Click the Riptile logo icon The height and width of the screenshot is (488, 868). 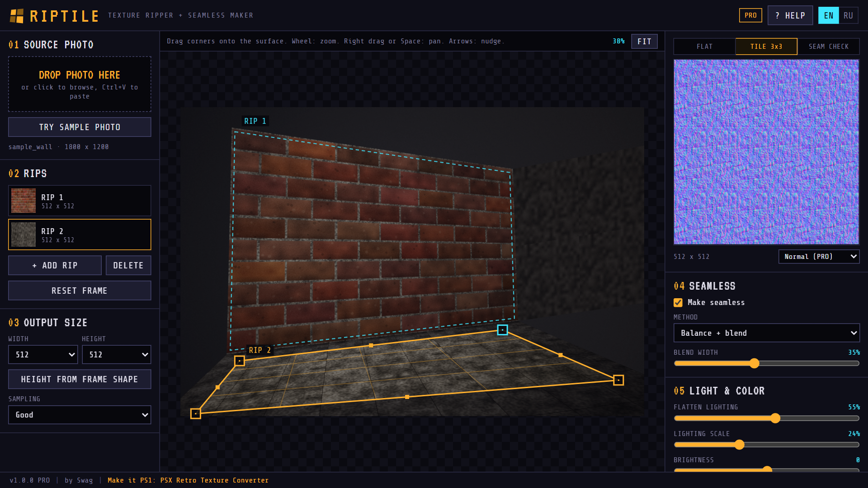17,16
